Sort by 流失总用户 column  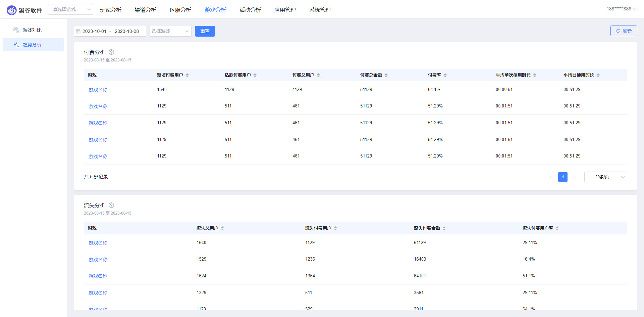(222, 228)
